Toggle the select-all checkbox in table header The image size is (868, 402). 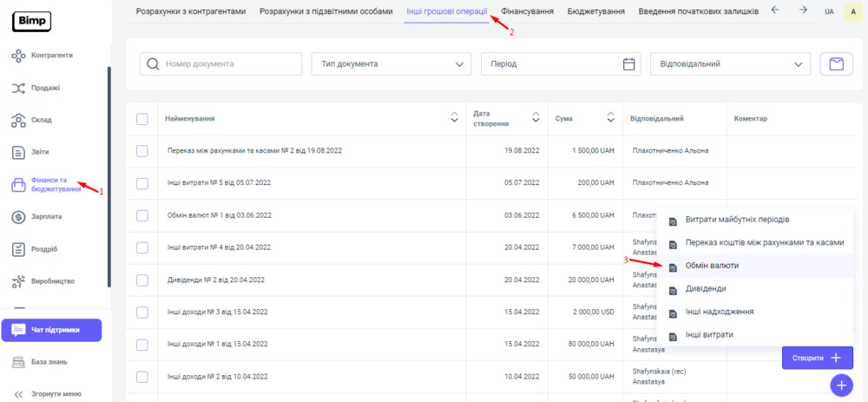142,118
